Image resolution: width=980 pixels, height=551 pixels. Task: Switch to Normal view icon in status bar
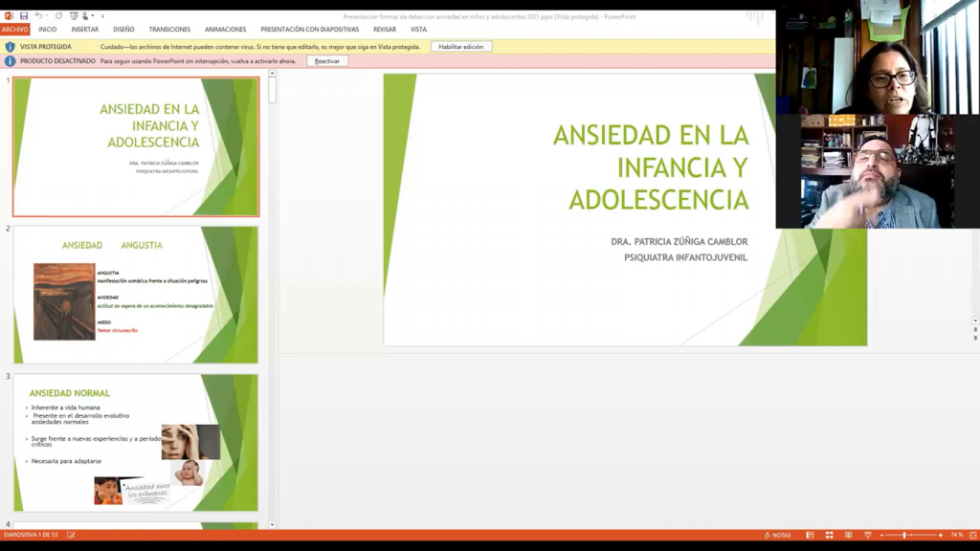[x=810, y=535]
